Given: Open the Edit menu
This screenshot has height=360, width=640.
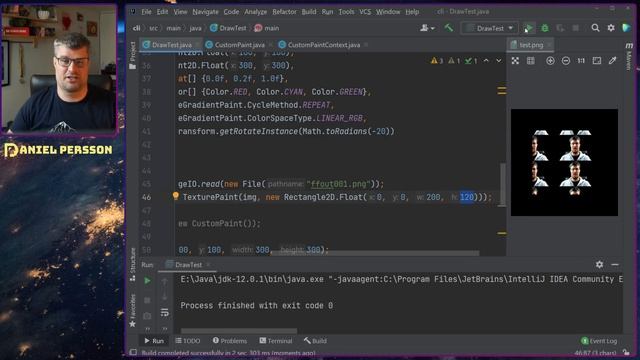Looking at the screenshot, I should (162, 12).
